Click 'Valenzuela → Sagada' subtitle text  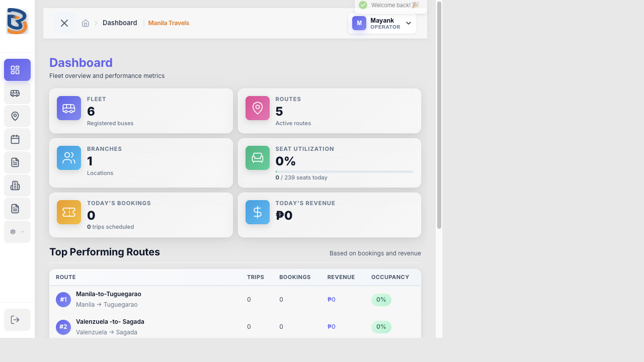pyautogui.click(x=107, y=332)
